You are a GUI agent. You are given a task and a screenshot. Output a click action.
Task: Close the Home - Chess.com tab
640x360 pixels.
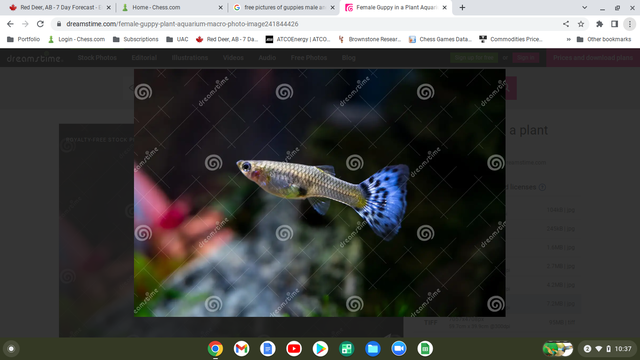click(x=220, y=7)
